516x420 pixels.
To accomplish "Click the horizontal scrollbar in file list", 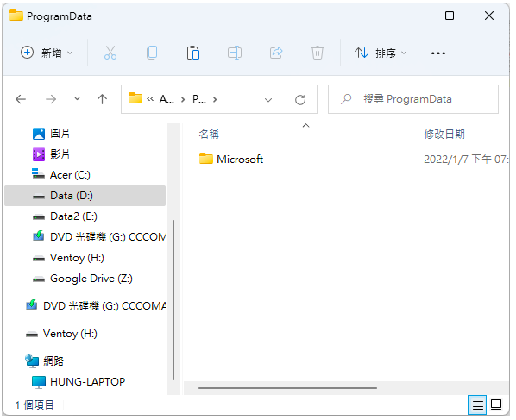I will (x=287, y=388).
